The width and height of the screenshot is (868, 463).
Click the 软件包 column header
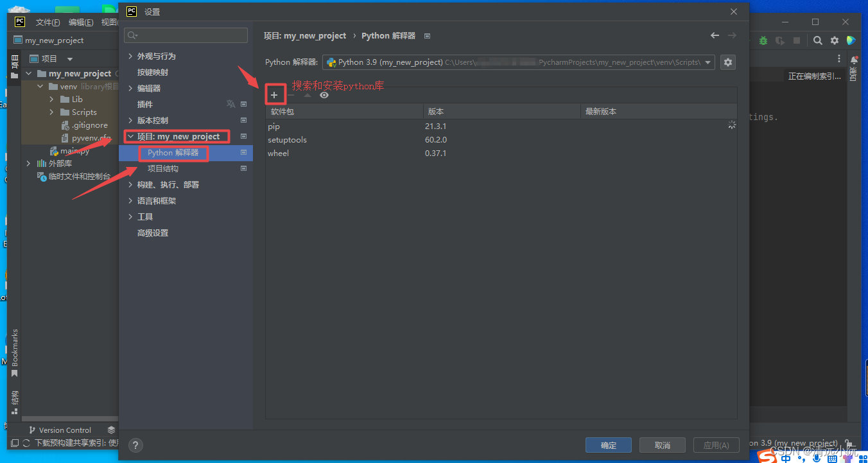coord(344,112)
